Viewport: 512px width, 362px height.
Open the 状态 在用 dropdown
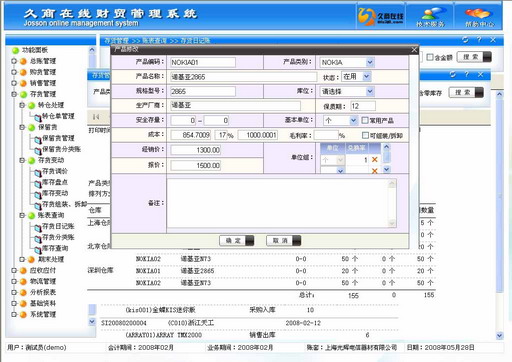click(366, 76)
